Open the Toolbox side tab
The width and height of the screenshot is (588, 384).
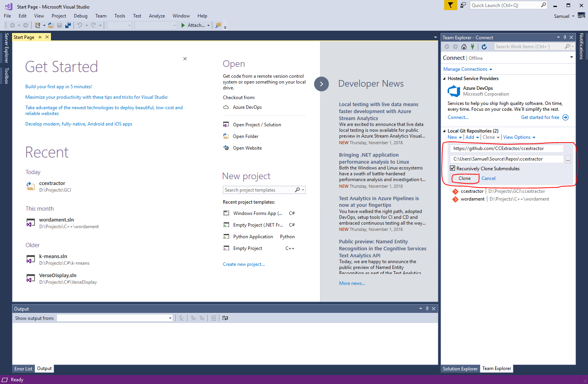(6, 76)
